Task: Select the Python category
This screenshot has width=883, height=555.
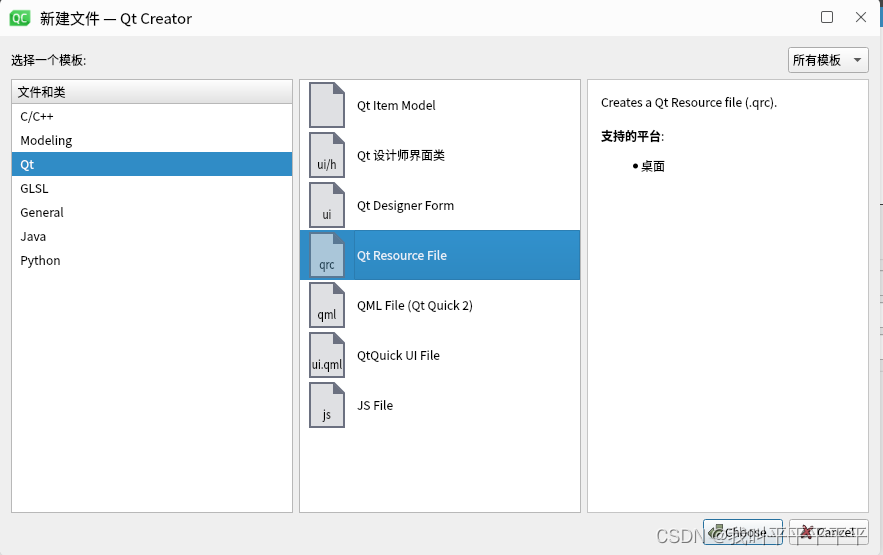Action: [x=152, y=261]
